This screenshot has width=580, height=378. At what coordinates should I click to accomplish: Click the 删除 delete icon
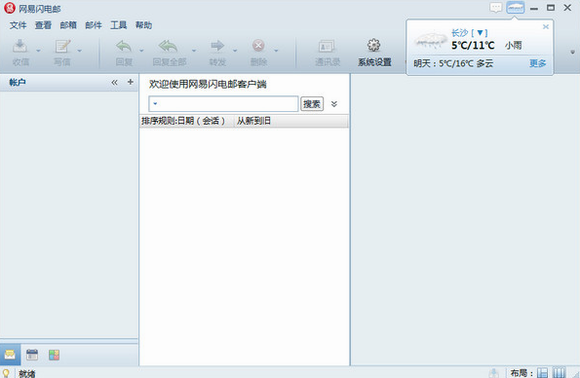258,45
